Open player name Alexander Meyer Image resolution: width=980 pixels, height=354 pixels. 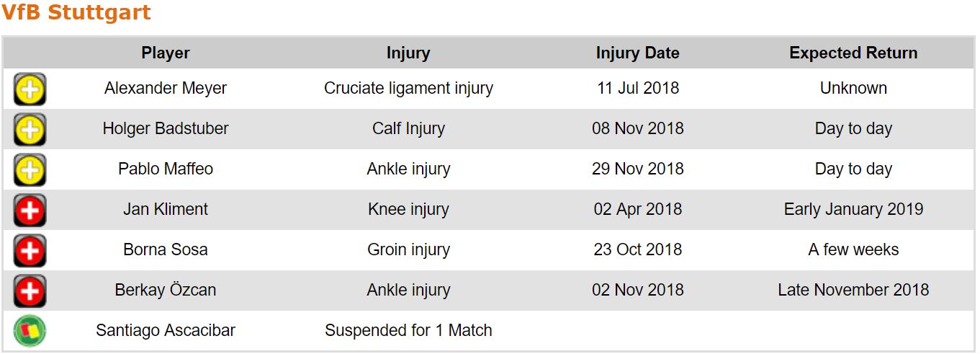pyautogui.click(x=166, y=88)
